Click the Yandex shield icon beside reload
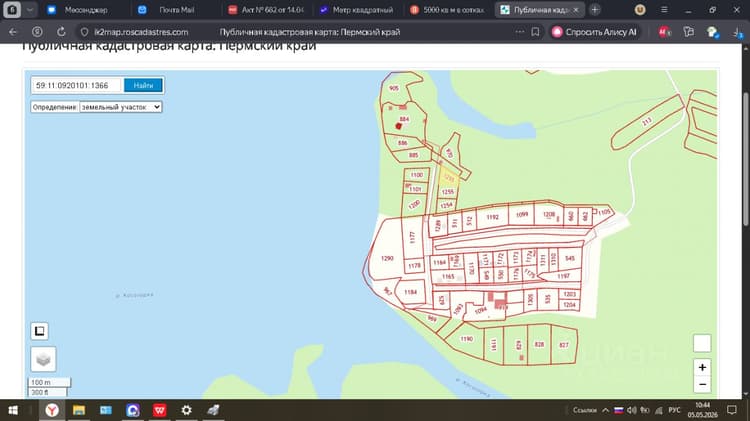 point(37,32)
